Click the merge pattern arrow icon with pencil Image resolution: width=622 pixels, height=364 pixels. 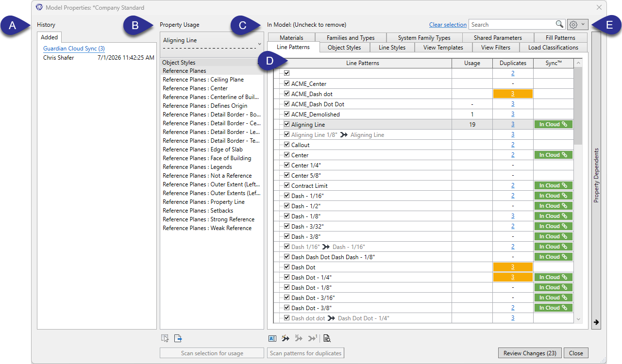pos(286,339)
